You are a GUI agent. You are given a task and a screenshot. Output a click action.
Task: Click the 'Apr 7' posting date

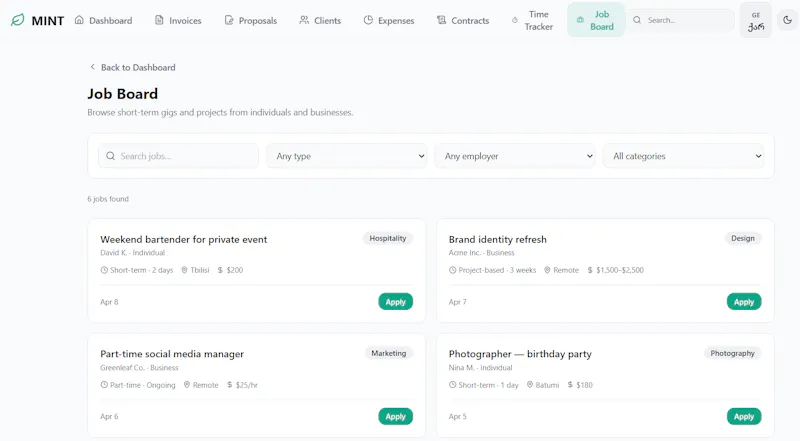click(x=458, y=302)
